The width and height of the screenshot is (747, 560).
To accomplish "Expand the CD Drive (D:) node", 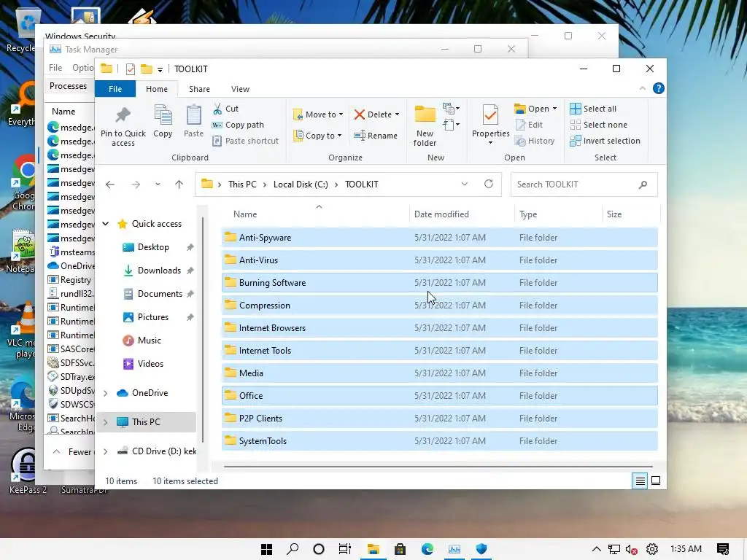I will pos(106,451).
